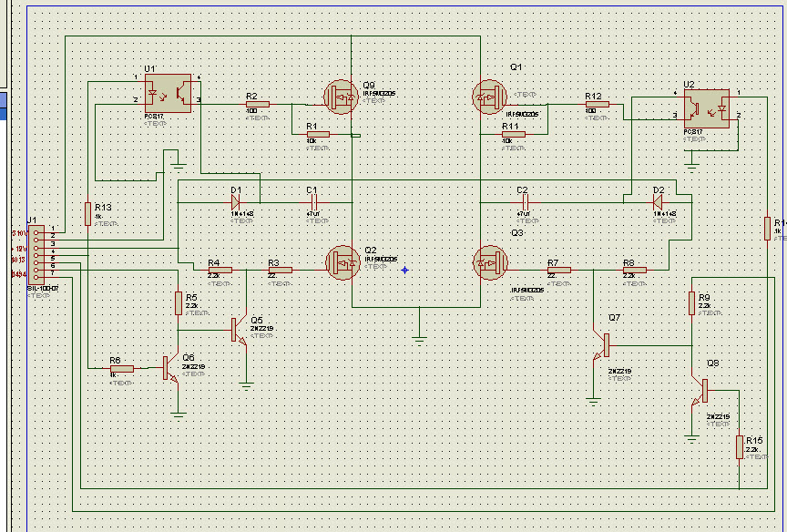This screenshot has width=787, height=532.
Task: Click the J1 pin 7 terminal
Action: 36,278
